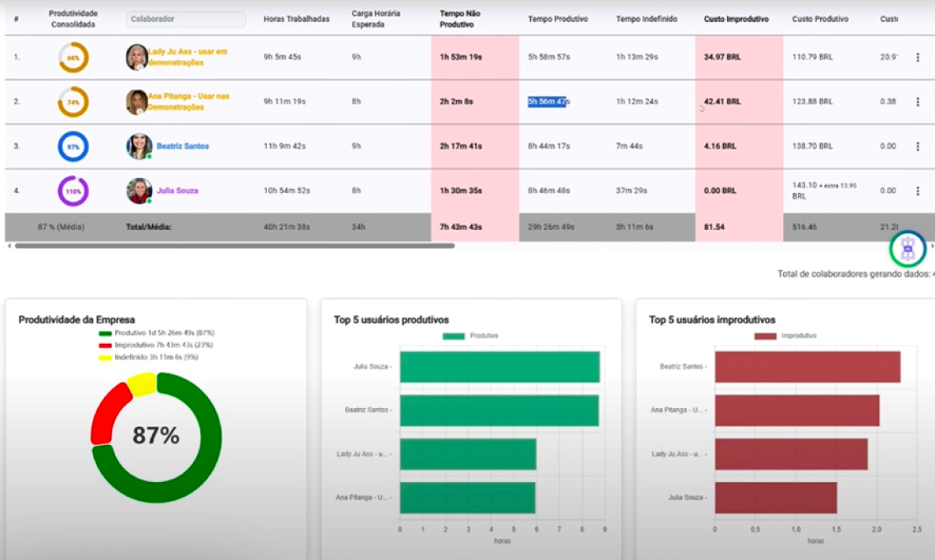
Task: Click the 66% consolidated productivity donut
Action: click(72, 57)
